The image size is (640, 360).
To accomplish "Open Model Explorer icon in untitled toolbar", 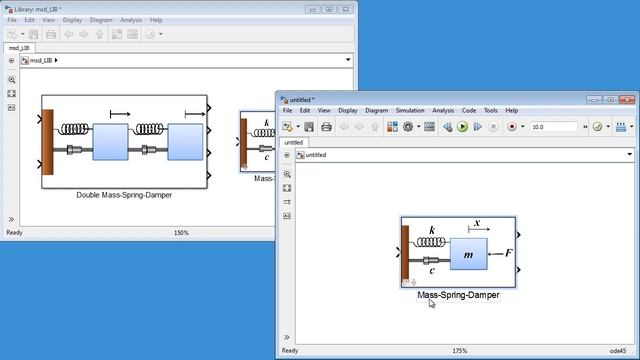I will click(429, 127).
